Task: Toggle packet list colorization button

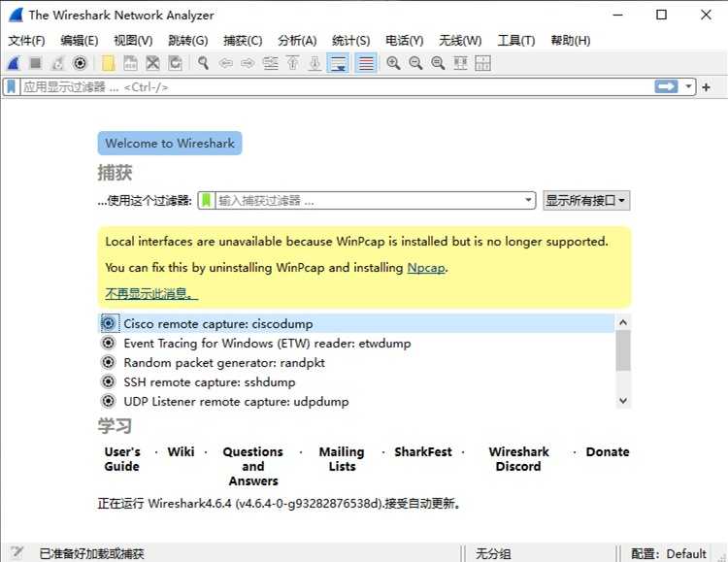Action: [x=366, y=63]
